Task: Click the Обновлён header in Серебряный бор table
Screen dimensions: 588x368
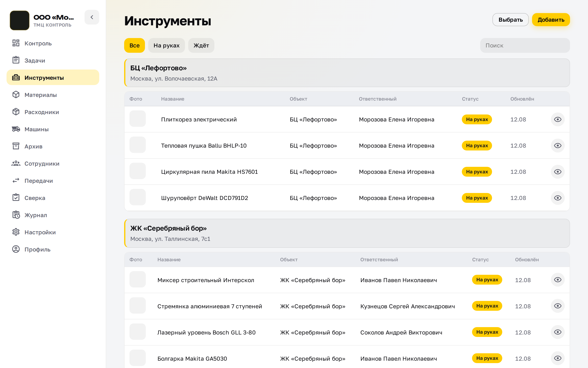Action: click(527, 260)
